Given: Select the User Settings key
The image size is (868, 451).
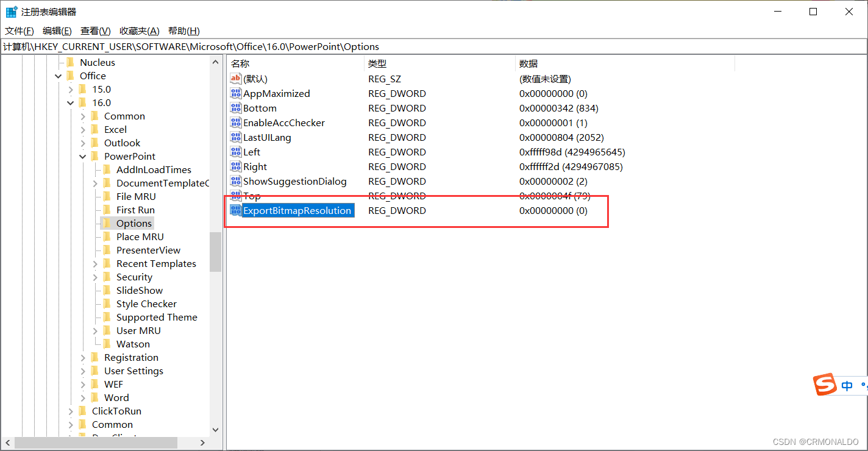Looking at the screenshot, I should (x=133, y=371).
